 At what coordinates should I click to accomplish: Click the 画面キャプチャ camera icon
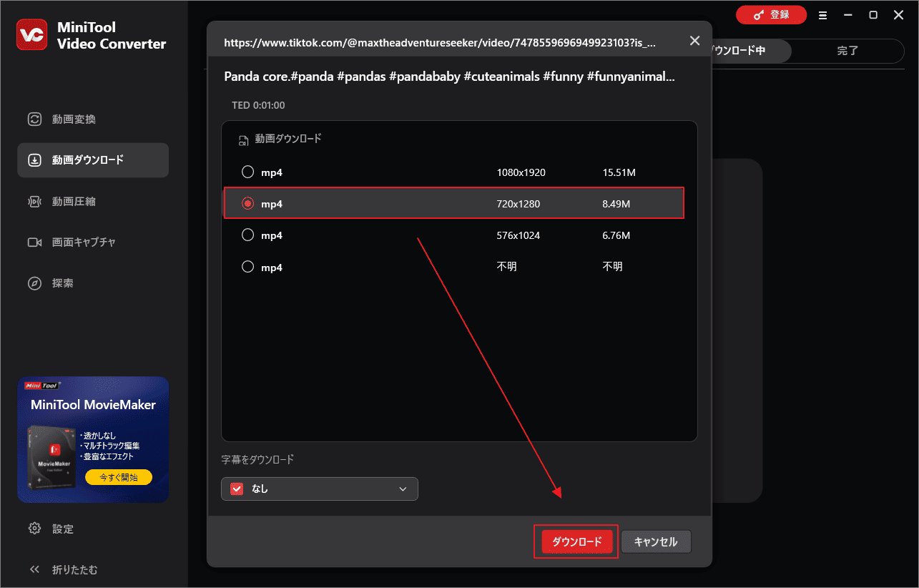34,242
